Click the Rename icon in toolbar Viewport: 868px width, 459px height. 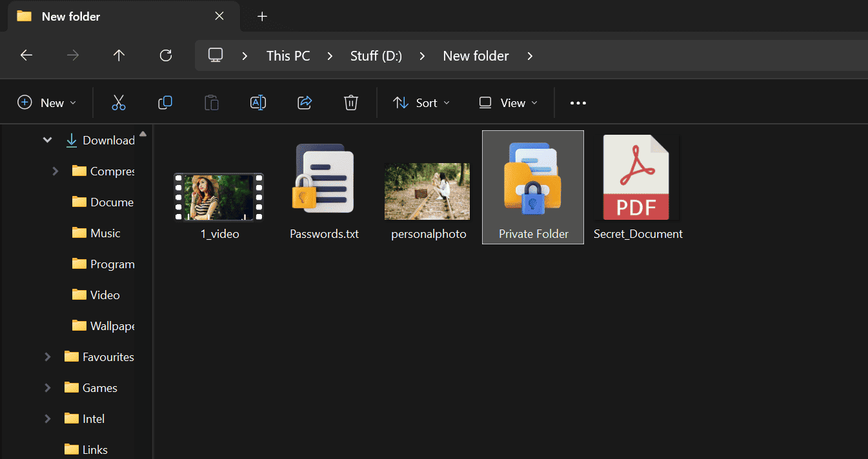[258, 103]
